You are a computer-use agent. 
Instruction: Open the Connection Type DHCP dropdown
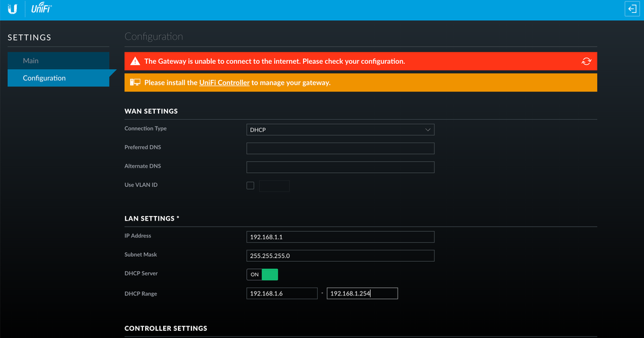click(x=340, y=130)
